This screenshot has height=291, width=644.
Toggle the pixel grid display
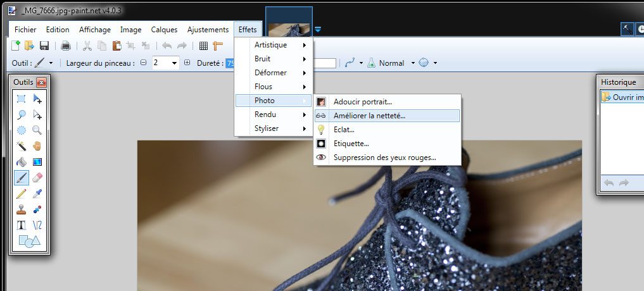click(x=203, y=46)
